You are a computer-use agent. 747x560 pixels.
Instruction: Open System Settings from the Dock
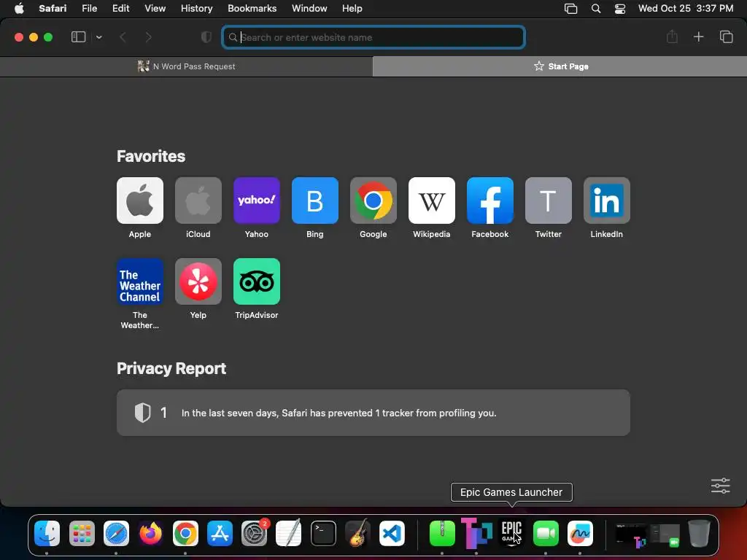[x=255, y=533]
